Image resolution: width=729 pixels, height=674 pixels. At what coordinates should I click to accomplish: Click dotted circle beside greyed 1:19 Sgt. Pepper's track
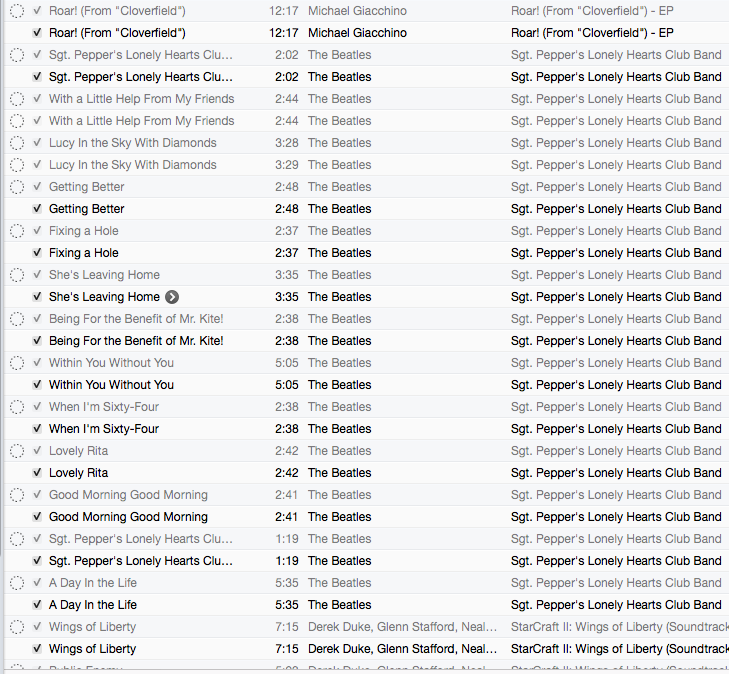tap(17, 539)
